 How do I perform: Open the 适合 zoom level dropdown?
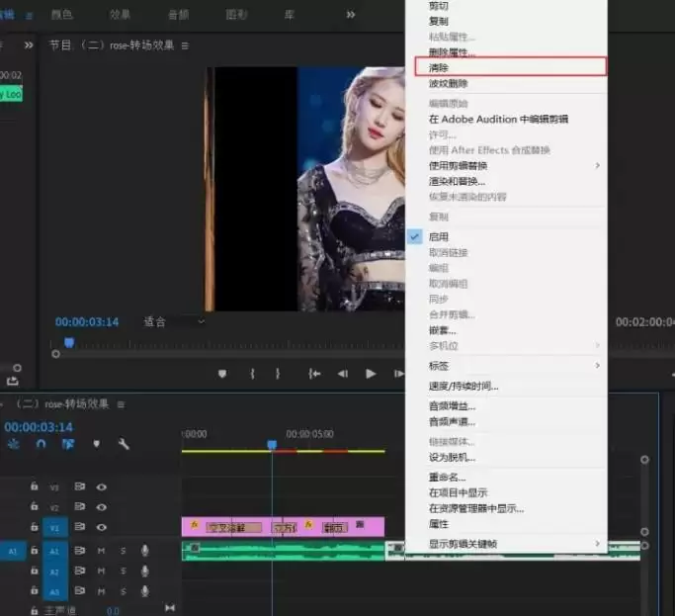(x=174, y=321)
